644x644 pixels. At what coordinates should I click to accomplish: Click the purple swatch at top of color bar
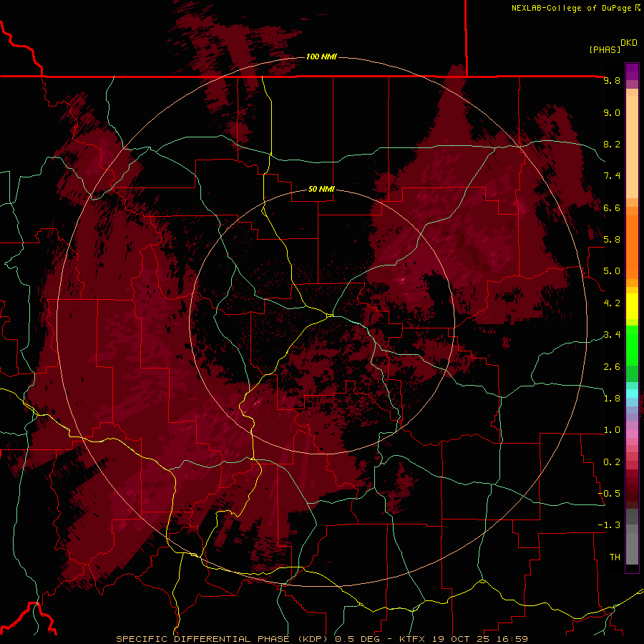point(632,72)
